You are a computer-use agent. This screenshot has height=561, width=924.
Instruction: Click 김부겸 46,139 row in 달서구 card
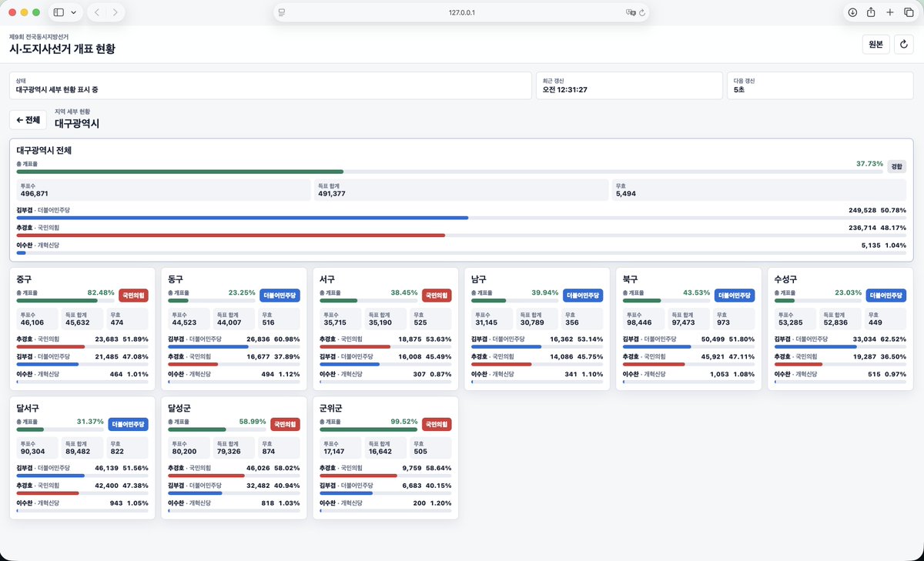(x=82, y=470)
